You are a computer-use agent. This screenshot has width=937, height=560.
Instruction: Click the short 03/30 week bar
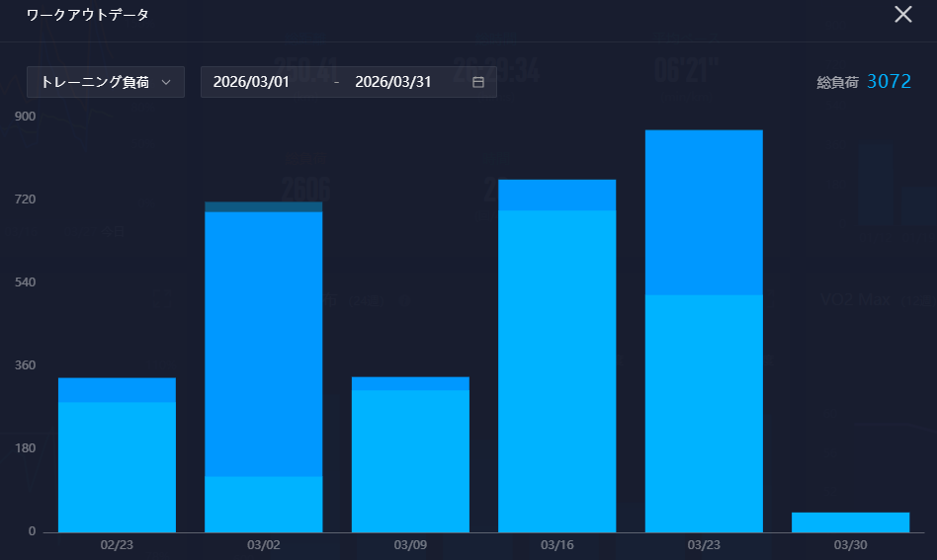[x=850, y=522]
